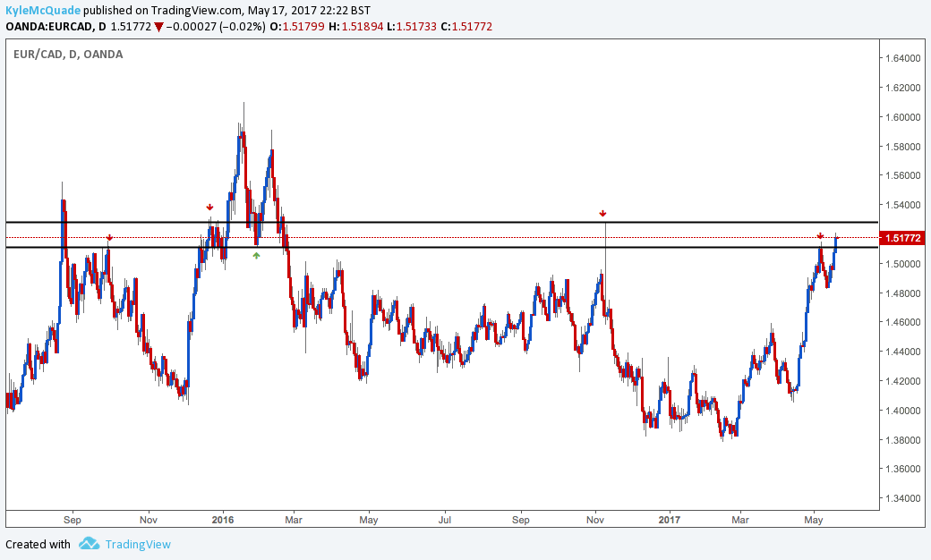Image resolution: width=931 pixels, height=560 pixels.
Task: Click the green up arrow marker
Action: 256,256
